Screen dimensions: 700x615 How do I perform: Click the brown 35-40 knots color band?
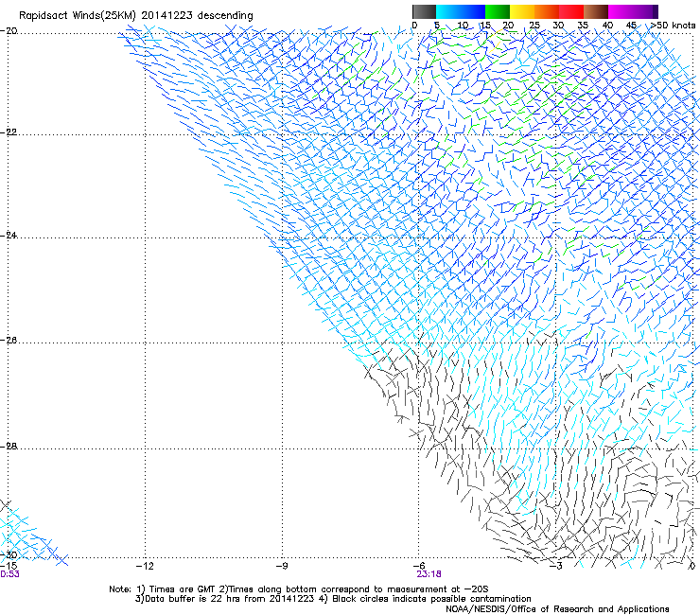pyautogui.click(x=596, y=11)
